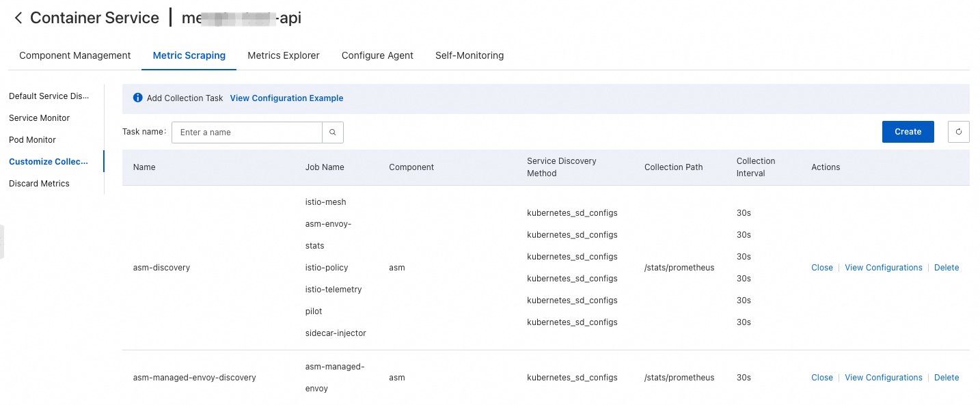Click the refresh icon next to Create

[x=958, y=132]
